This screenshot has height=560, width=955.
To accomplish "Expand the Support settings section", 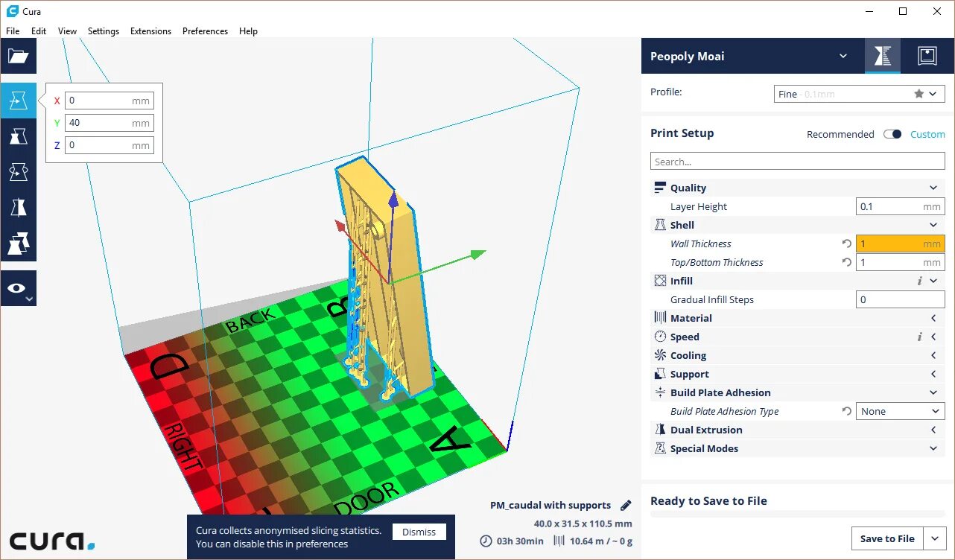I will click(x=933, y=373).
